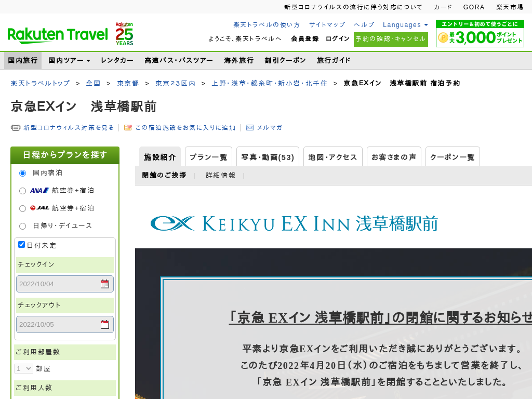Open the 割引クーポン nav item
Image resolution: width=532 pixels, height=399 pixels.
click(285, 60)
